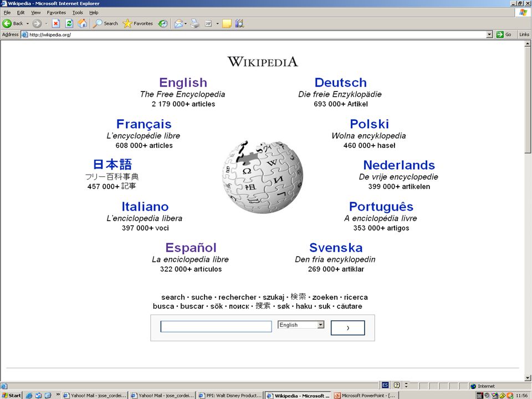
Task: Show more quick launch items chevron
Action: (58, 394)
